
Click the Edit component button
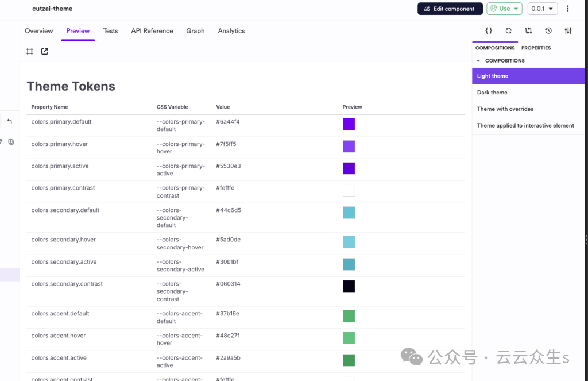tap(450, 9)
